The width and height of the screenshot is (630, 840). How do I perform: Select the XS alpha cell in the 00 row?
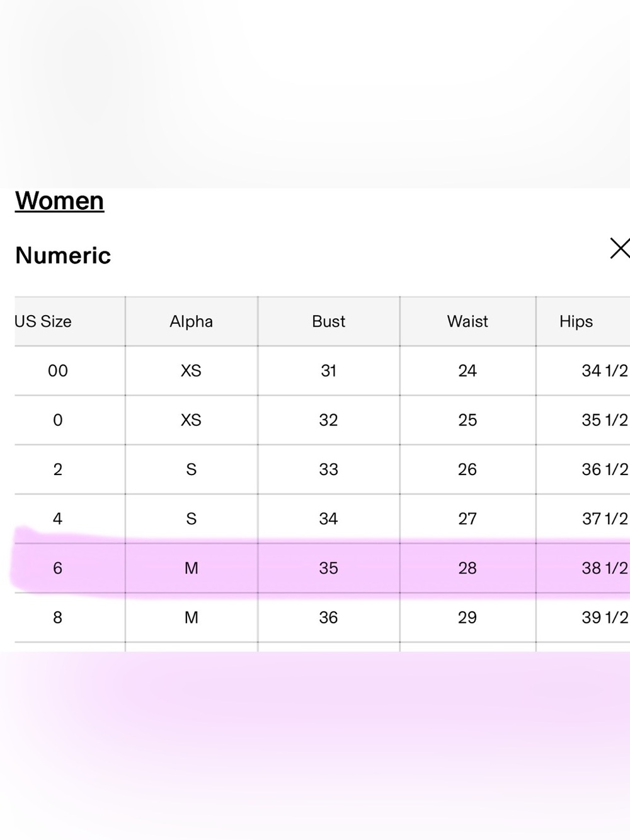click(x=192, y=371)
